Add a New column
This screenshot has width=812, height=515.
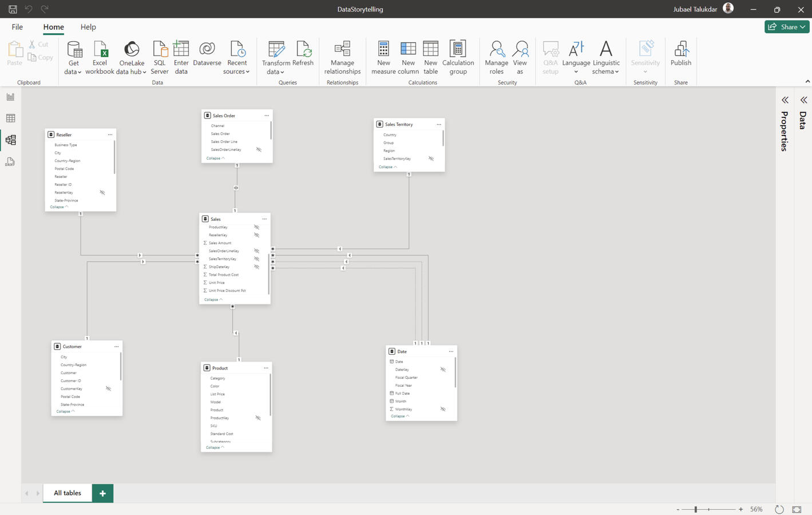408,58
